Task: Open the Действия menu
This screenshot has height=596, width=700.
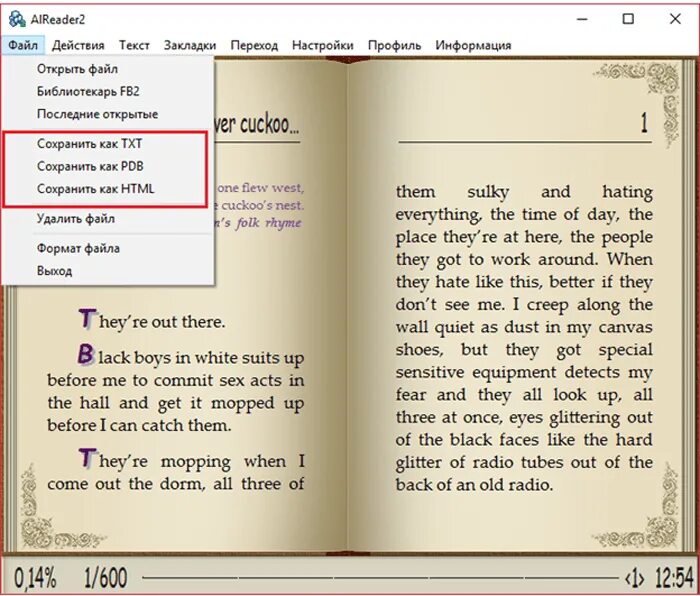Action: coord(78,46)
